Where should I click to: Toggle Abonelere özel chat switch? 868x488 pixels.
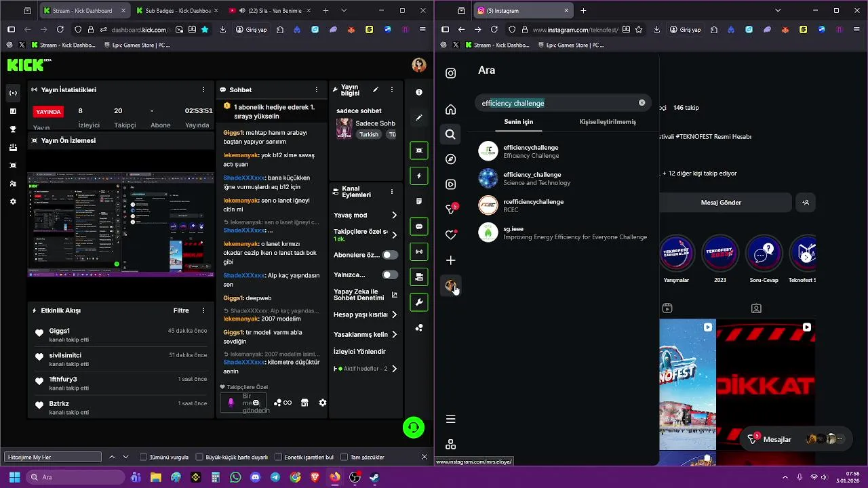[390, 255]
